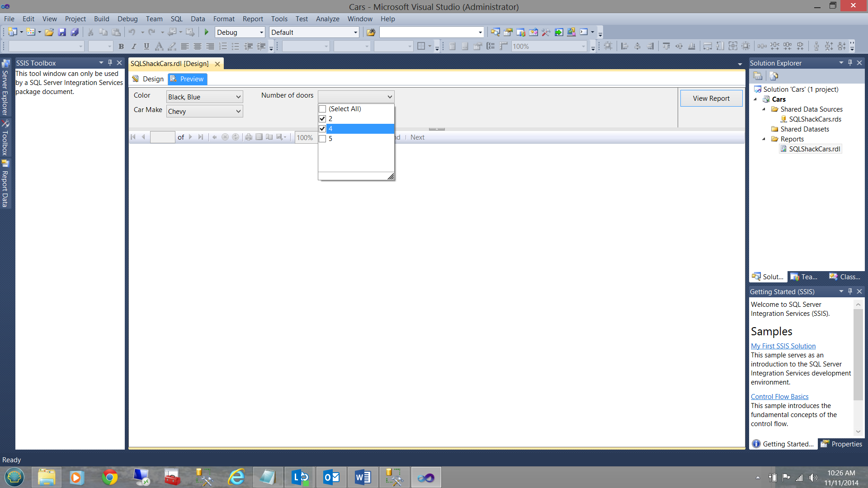
Task: Click the Italic formatting icon
Action: (134, 46)
